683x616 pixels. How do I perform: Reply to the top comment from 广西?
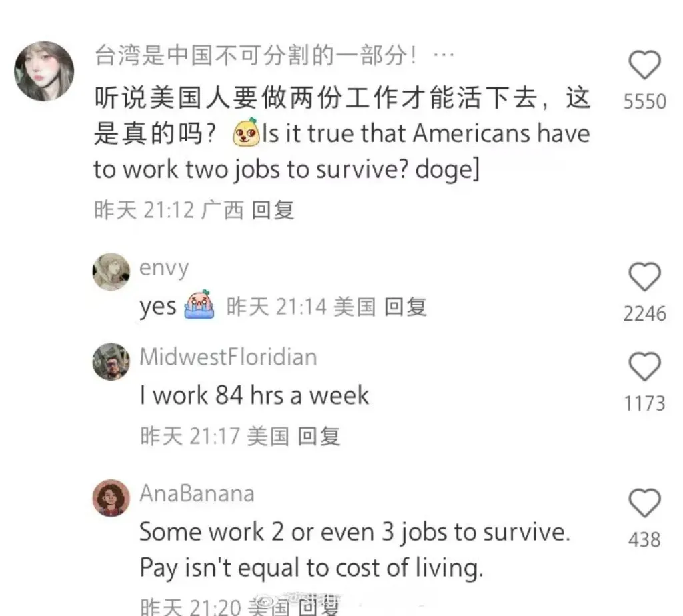pos(273,210)
